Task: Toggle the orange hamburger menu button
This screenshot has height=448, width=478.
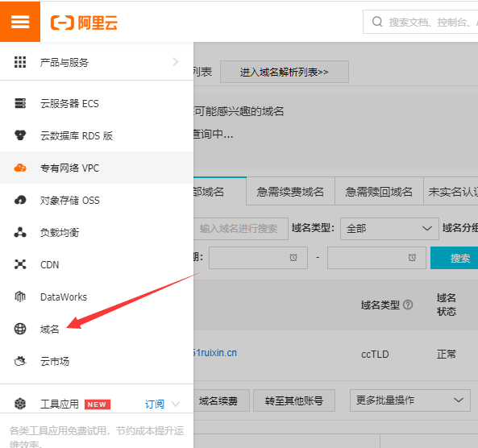Action: click(x=20, y=22)
